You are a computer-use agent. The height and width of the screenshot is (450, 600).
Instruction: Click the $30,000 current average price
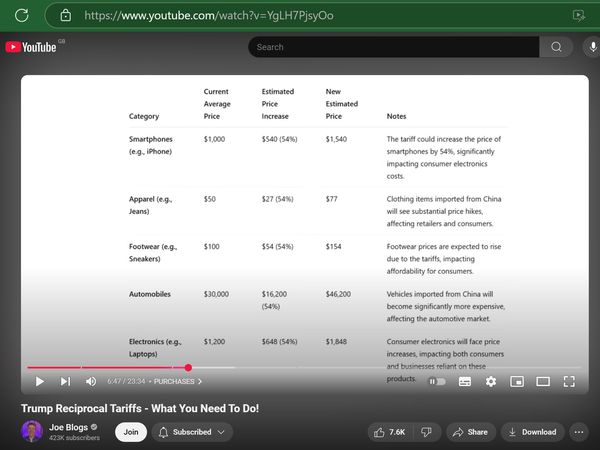pyautogui.click(x=216, y=294)
